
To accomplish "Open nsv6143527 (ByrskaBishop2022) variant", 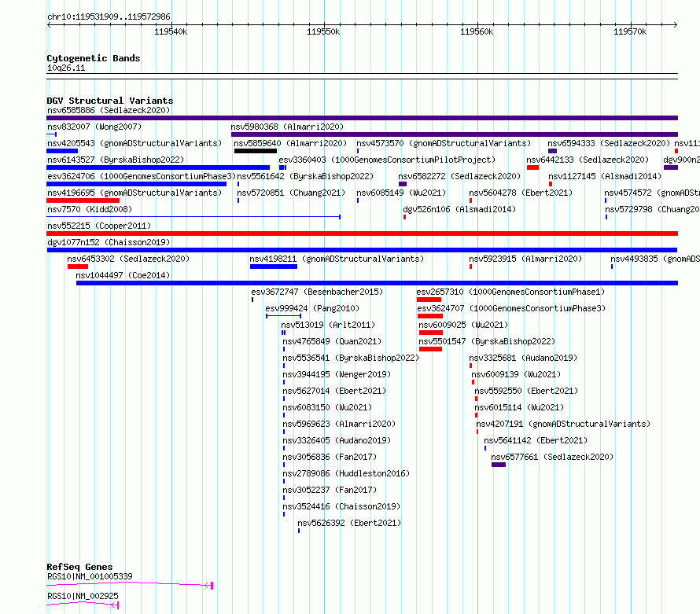I will [x=116, y=160].
